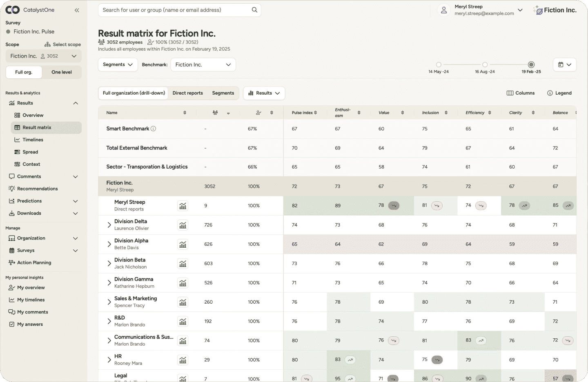
Task: Collapse the Results sidebar section
Action: 76,103
